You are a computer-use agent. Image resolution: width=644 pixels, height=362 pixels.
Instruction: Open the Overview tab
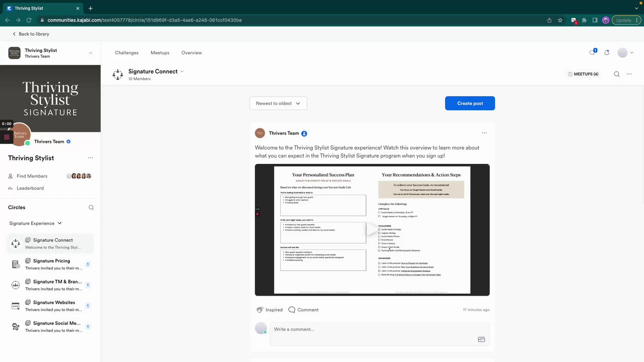(192, 53)
